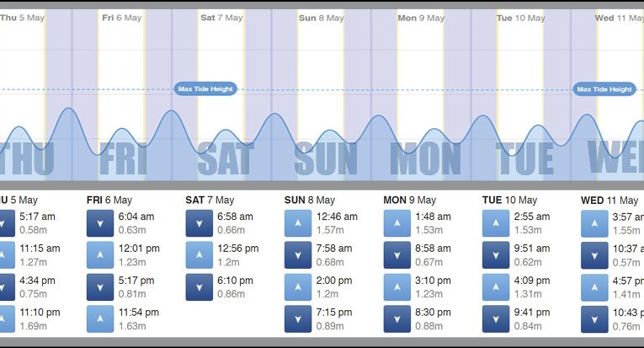Click the right Max Tide Height label

(604, 88)
